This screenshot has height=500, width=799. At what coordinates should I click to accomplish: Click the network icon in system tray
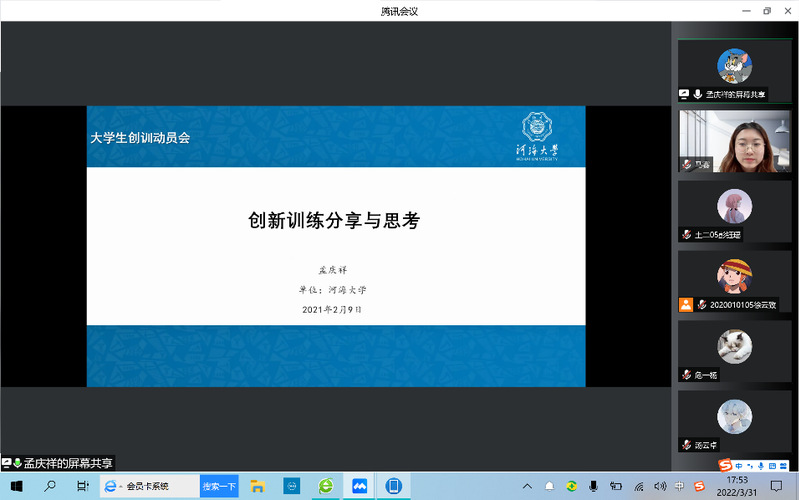coord(638,486)
